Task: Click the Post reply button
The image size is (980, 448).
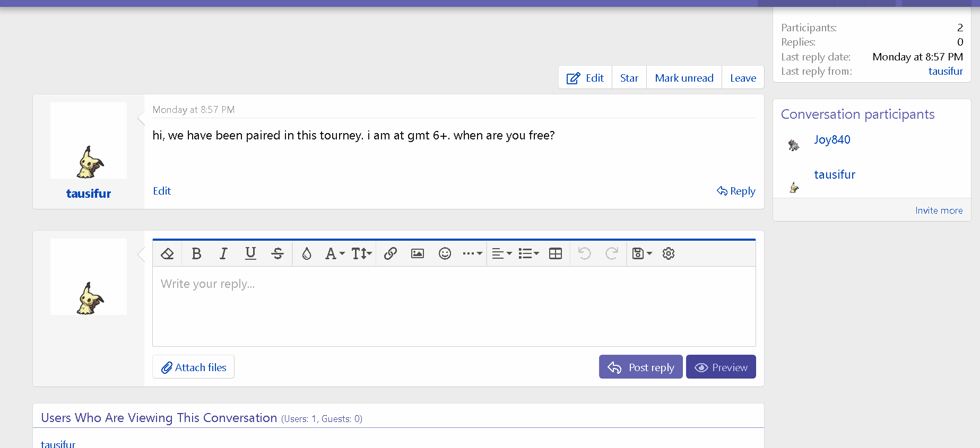Action: click(x=640, y=367)
